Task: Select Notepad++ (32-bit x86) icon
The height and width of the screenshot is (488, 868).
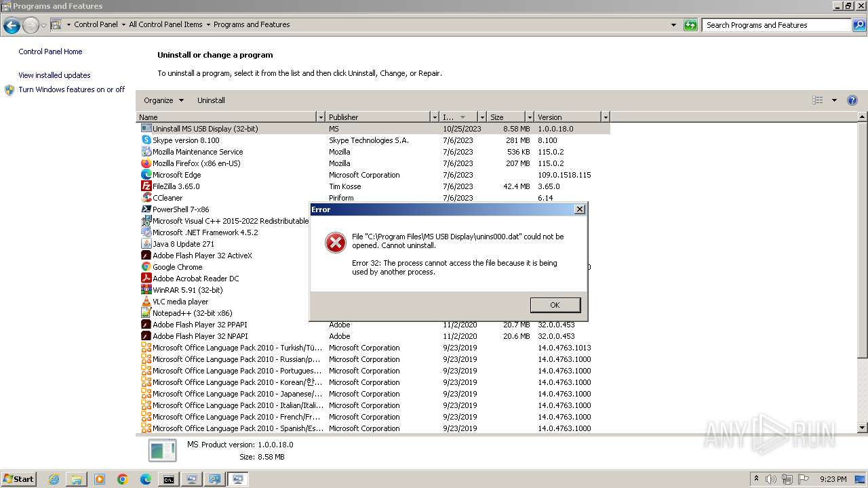Action: click(x=146, y=313)
